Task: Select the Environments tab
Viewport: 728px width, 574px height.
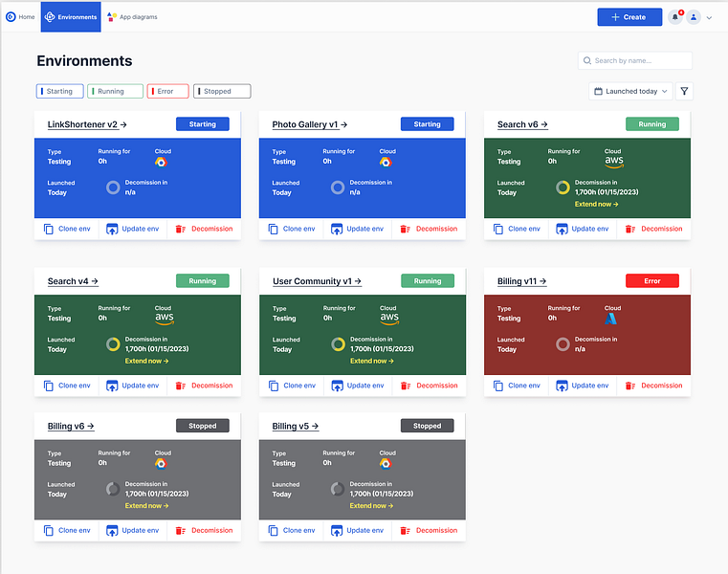Action: click(71, 16)
